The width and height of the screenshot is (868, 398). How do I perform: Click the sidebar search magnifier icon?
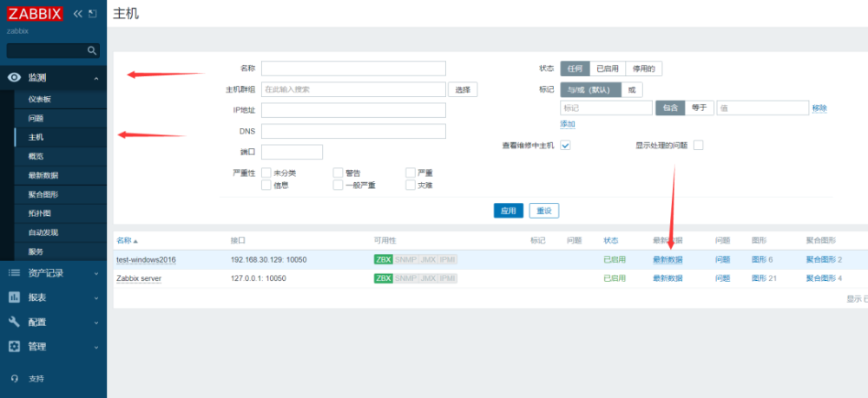[93, 51]
